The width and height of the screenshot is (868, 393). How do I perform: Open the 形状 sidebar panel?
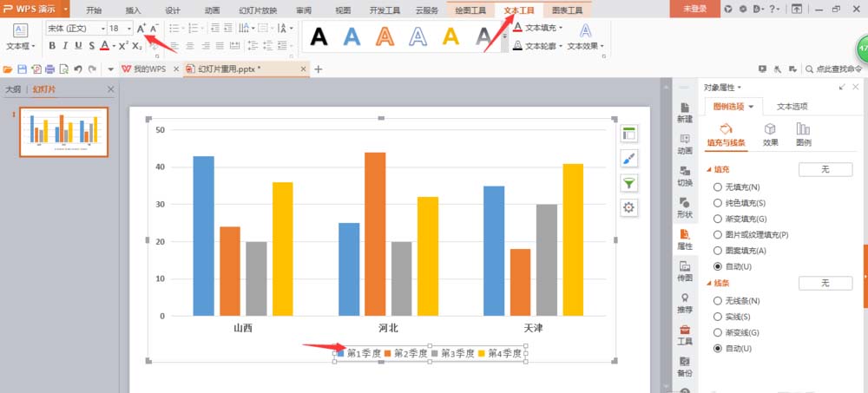(685, 207)
